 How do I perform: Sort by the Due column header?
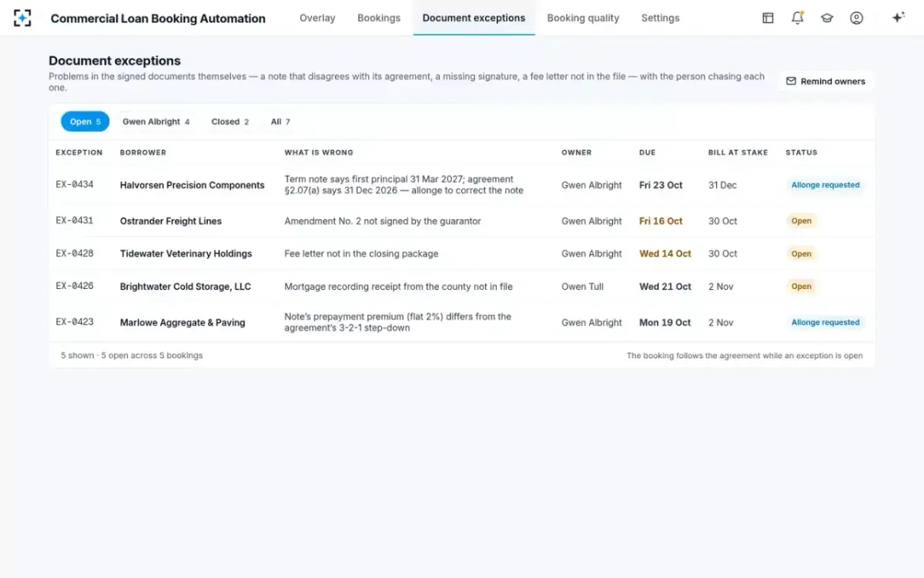[648, 153]
